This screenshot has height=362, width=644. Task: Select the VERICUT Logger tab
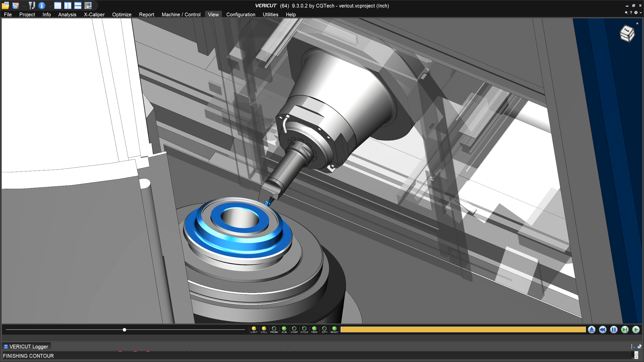pos(26,347)
